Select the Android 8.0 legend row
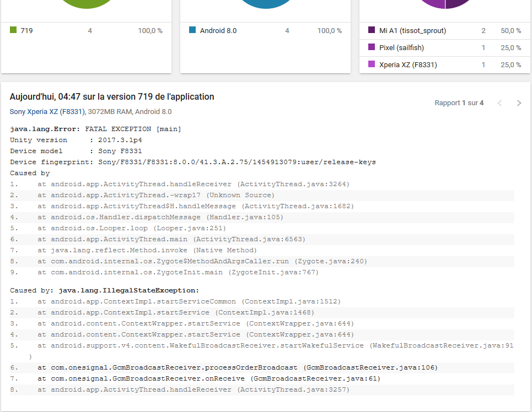Image resolution: width=532 pixels, height=412 pixels. click(265, 30)
